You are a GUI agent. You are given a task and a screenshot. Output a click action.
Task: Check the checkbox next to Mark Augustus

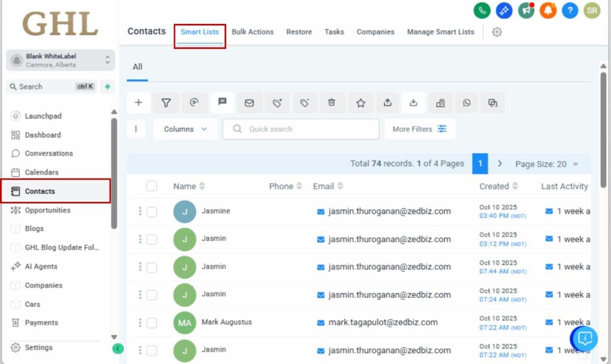(x=152, y=322)
